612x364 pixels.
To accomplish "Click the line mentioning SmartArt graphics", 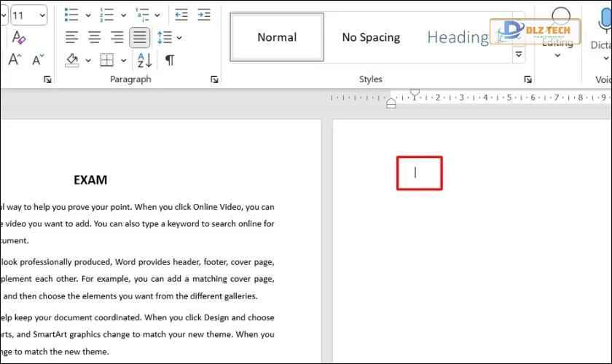I will [x=137, y=334].
